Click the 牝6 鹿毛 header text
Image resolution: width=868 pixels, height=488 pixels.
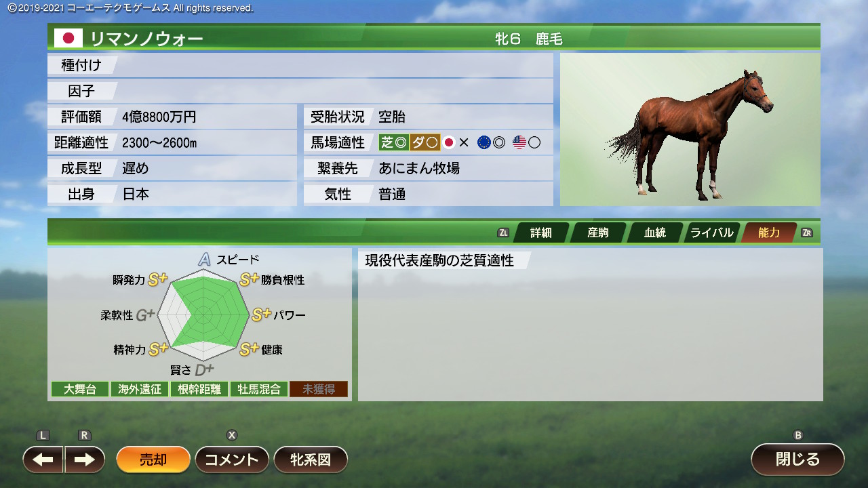529,39
